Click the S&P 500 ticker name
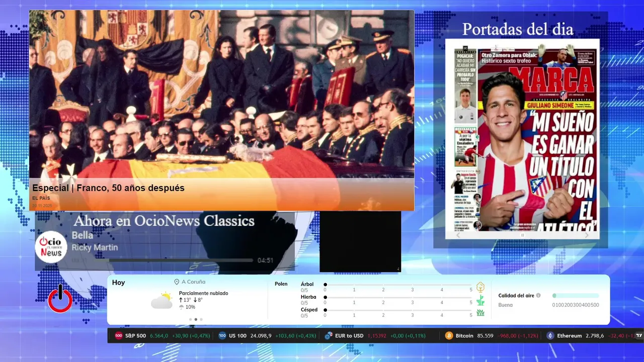The width and height of the screenshot is (644, 362). pos(135,336)
